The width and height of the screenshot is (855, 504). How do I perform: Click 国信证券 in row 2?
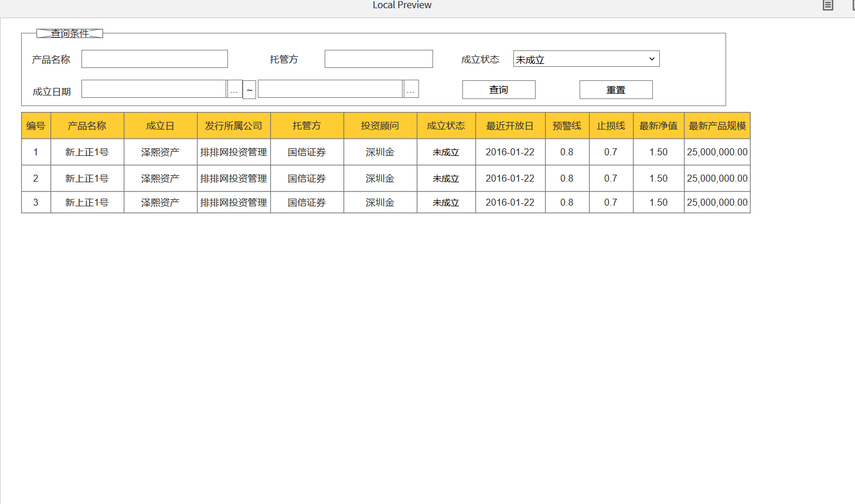point(307,178)
